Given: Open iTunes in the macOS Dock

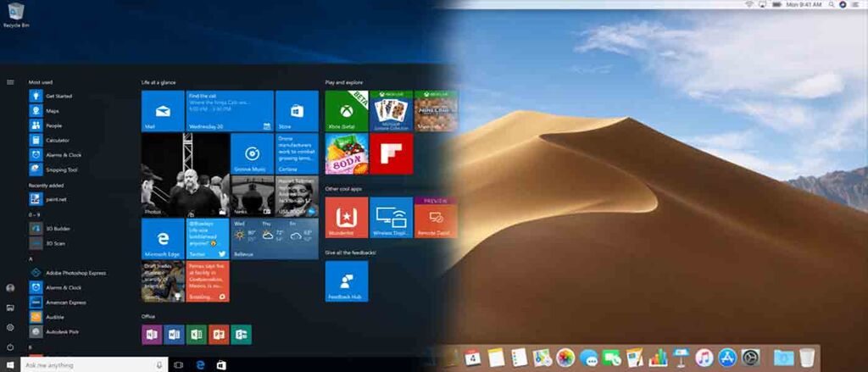Looking at the screenshot, I should click(704, 358).
